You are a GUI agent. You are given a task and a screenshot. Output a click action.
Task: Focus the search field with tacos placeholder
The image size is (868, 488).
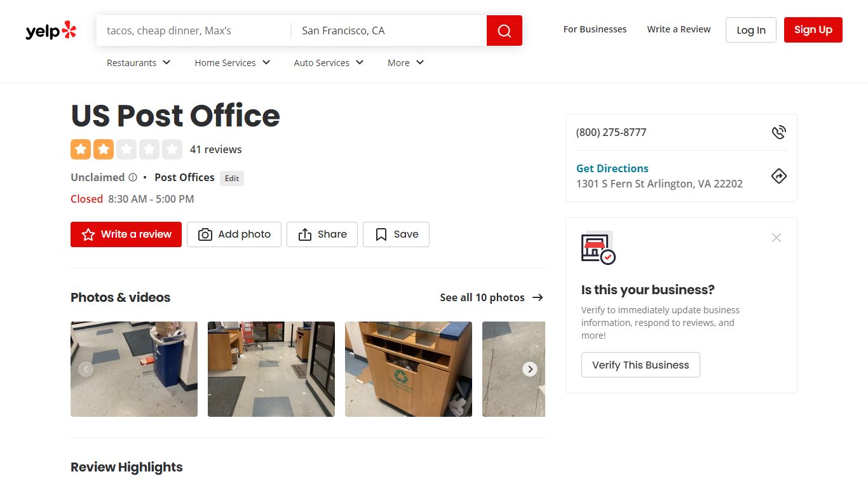[x=194, y=30]
